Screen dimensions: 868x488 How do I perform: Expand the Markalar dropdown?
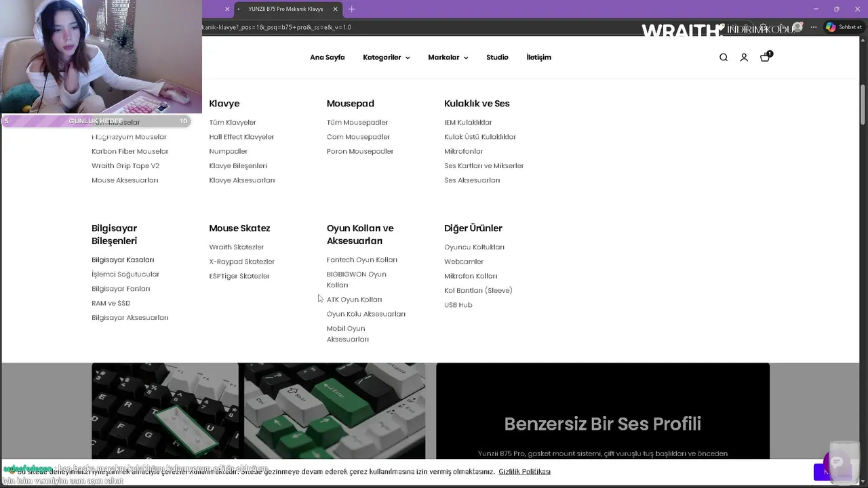[x=448, y=58]
